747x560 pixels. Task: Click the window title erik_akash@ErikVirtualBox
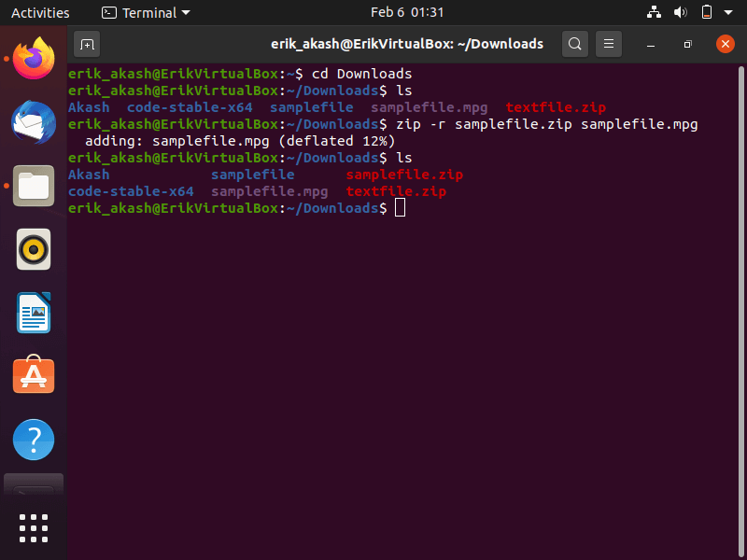click(407, 44)
